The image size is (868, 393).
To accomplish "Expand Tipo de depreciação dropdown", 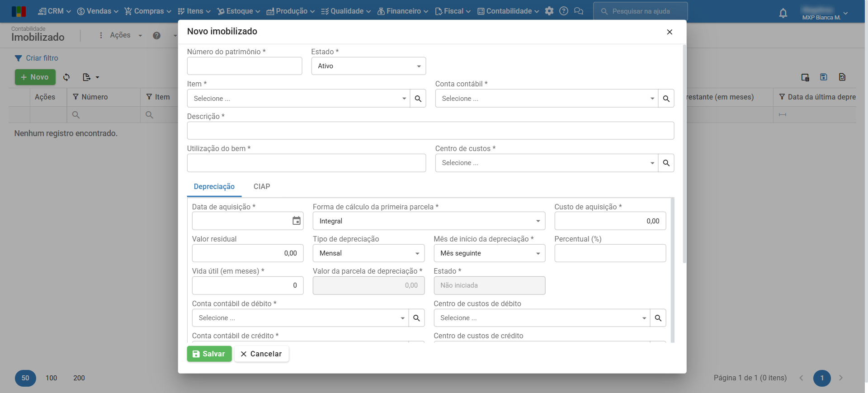I will tap(368, 253).
